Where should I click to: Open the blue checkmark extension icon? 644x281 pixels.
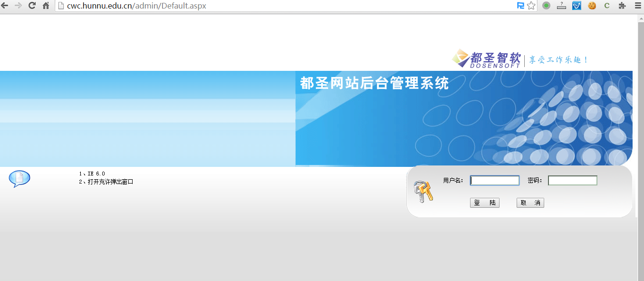[x=577, y=6]
